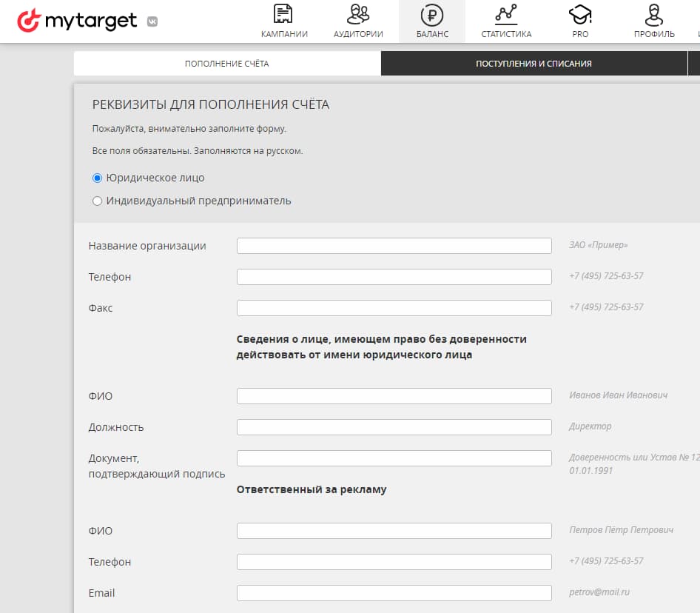Select the Юридическое лицо radio button
Image resolution: width=700 pixels, height=613 pixels.
97,178
